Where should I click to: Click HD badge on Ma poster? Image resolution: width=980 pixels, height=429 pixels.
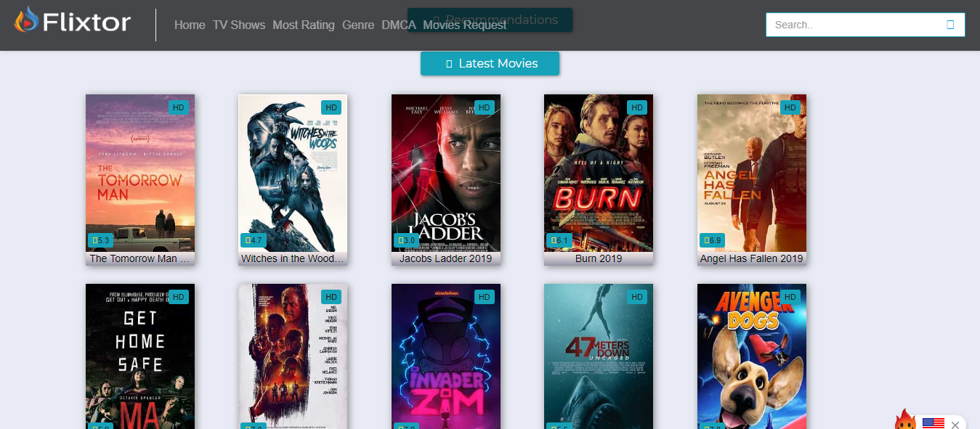179,297
